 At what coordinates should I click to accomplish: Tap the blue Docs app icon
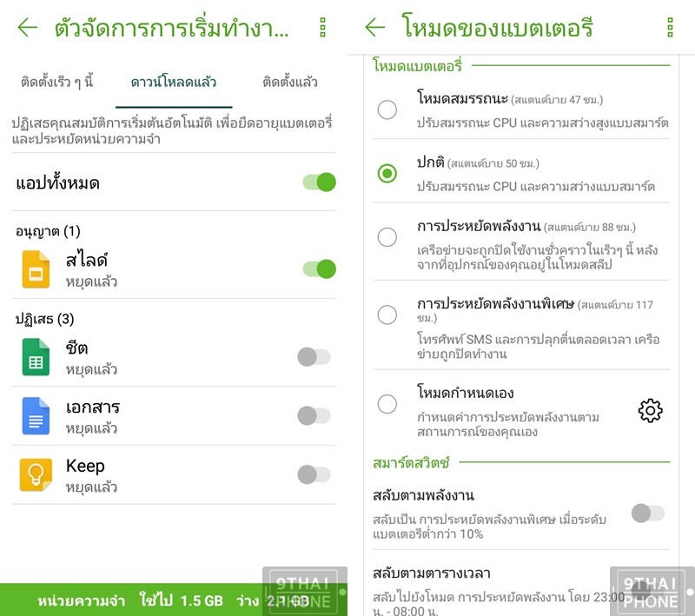pos(36,415)
